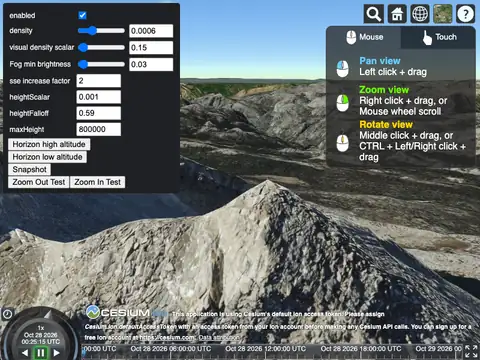Close navigation help with question mark button
The height and width of the screenshot is (360, 480).
tap(465, 14)
